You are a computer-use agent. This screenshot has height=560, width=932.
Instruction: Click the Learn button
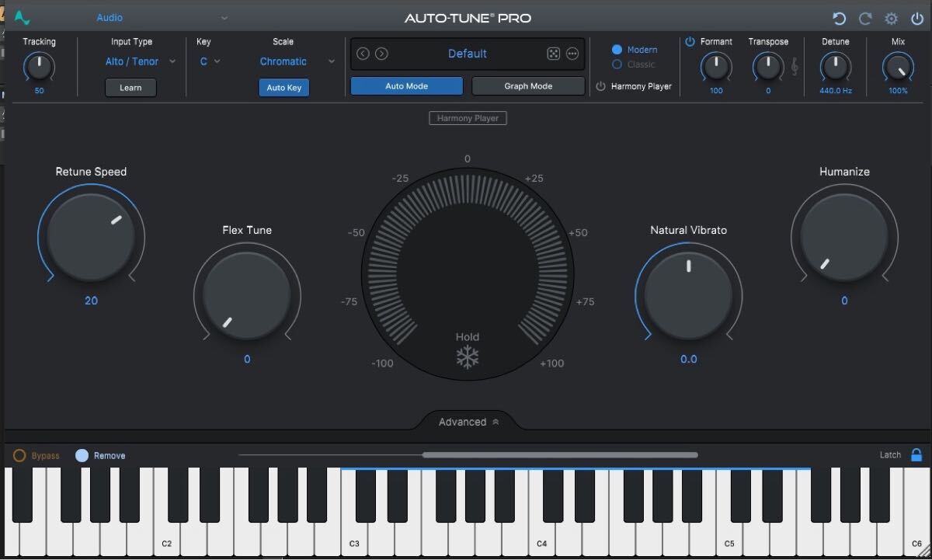point(130,88)
